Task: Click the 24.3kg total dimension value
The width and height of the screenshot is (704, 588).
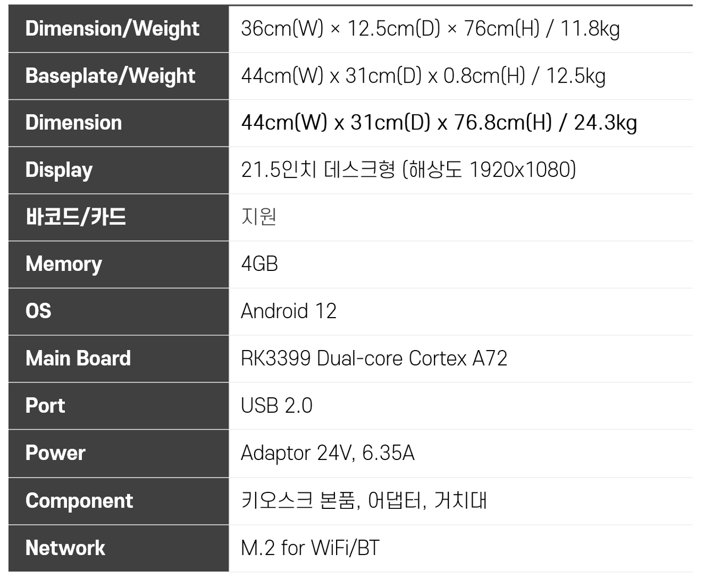Action: tap(439, 123)
